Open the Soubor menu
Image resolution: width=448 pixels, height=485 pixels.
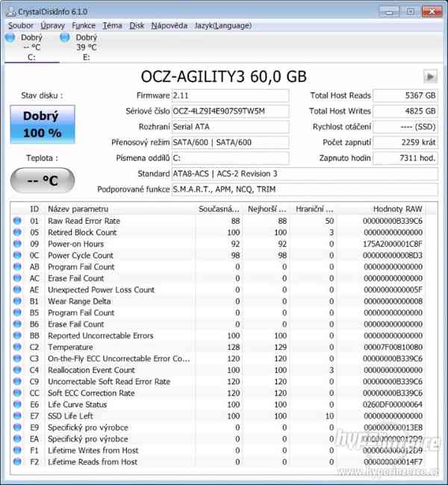(20, 25)
